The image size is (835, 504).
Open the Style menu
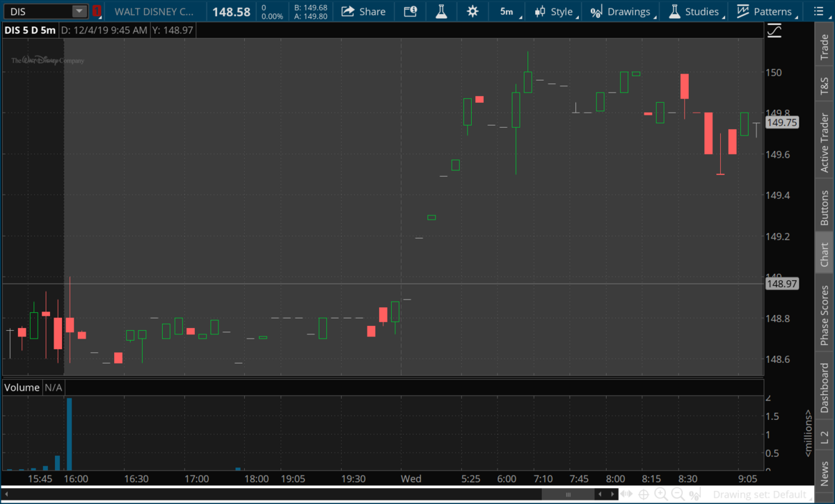coord(554,11)
